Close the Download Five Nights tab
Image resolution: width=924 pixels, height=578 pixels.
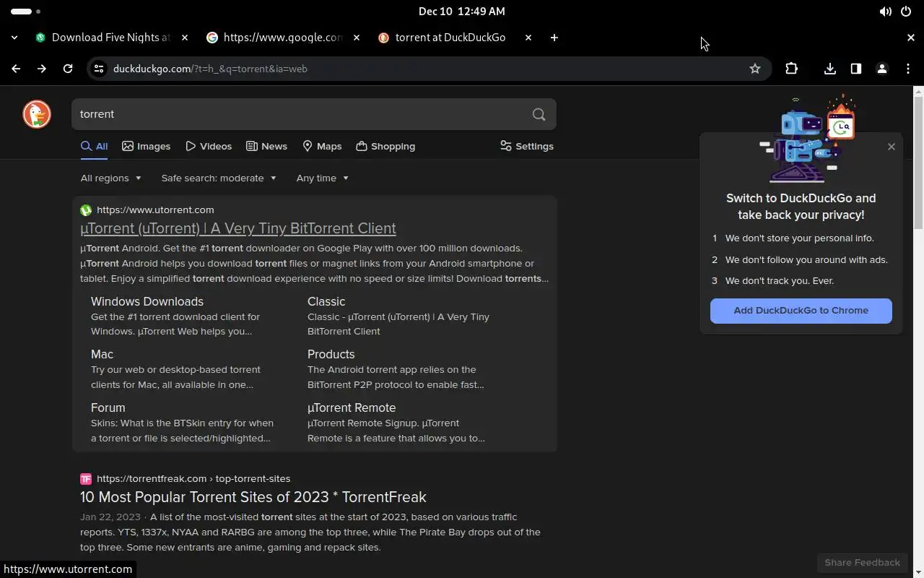[x=186, y=38]
